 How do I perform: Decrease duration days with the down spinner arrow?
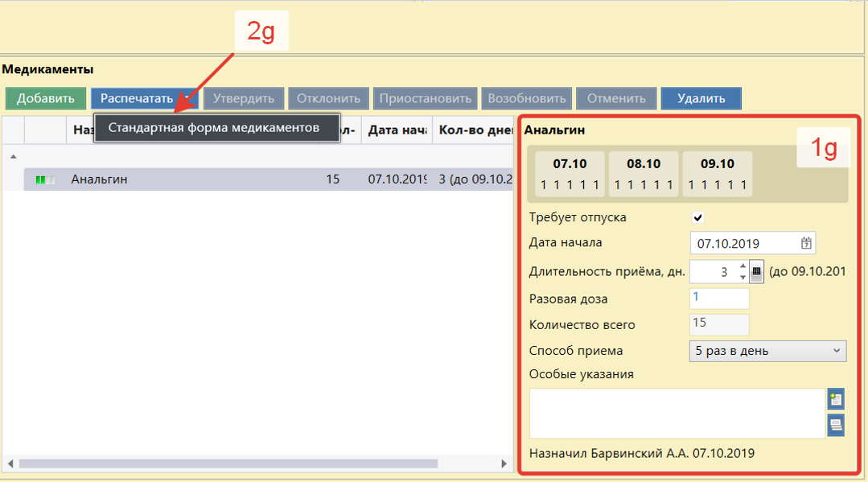(743, 278)
